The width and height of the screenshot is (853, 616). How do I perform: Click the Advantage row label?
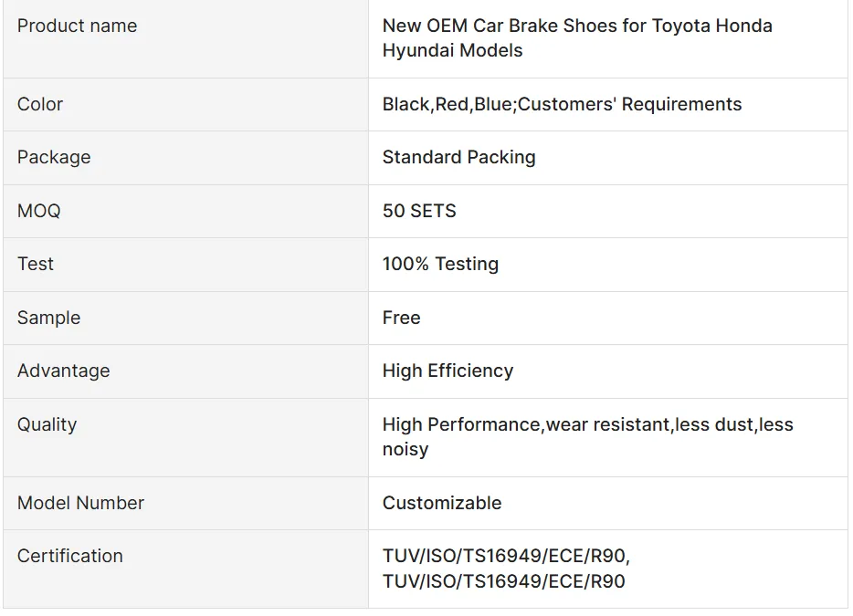click(x=63, y=371)
